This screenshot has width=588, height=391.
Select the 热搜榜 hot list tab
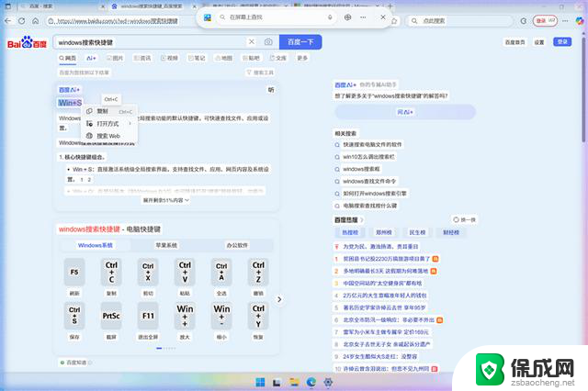tap(350, 232)
